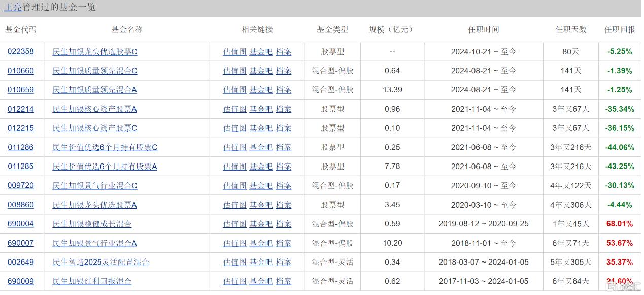644x295 pixels.
Task: Select the 68.01% return value
Action: click(x=620, y=224)
